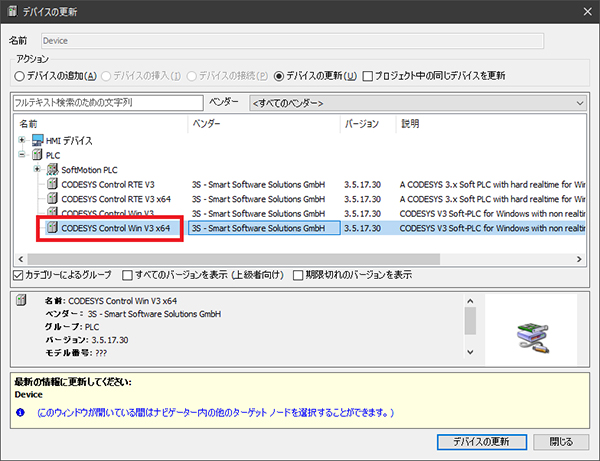Click the blue navigator hint message text

[215, 413]
